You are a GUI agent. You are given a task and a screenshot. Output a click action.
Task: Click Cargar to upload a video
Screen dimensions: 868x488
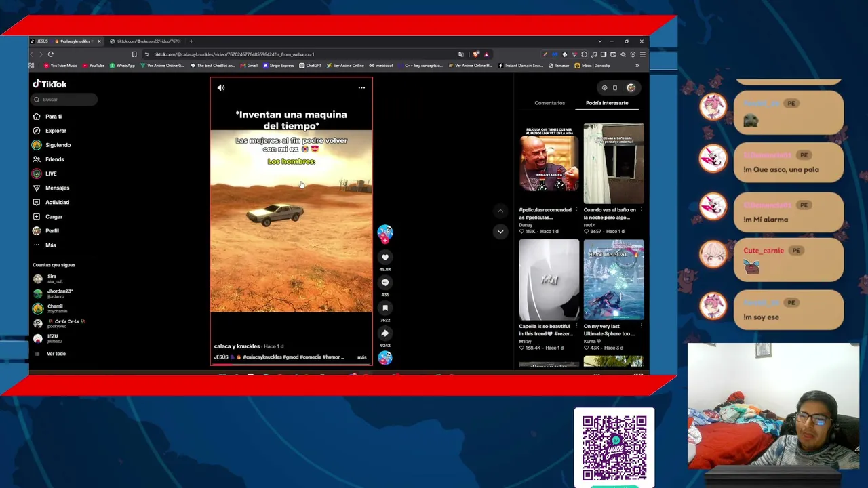(x=47, y=217)
